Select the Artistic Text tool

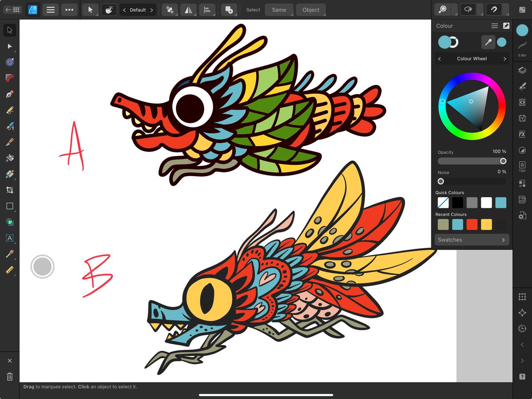click(x=10, y=238)
